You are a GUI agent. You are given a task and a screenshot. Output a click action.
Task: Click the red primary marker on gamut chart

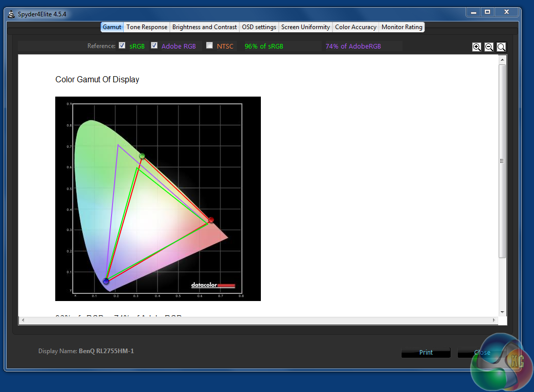(x=211, y=220)
